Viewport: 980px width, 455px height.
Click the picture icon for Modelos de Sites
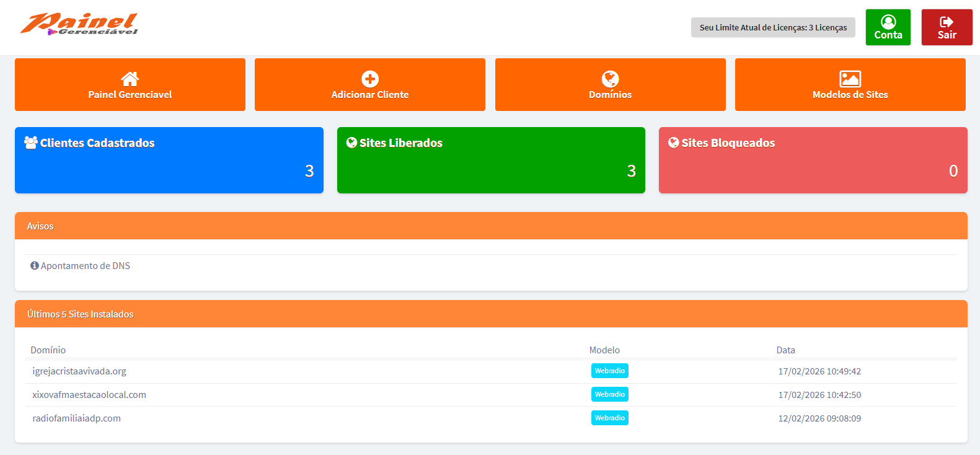point(850,79)
